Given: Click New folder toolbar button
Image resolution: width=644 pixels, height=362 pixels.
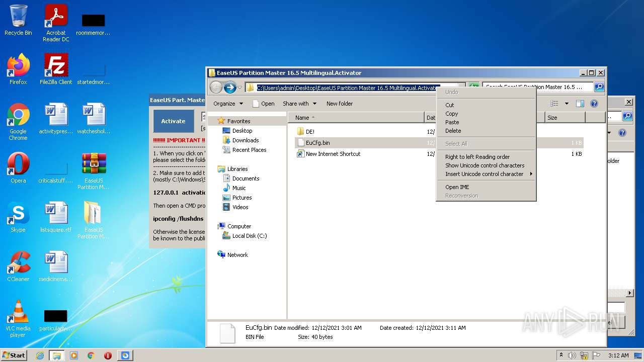Looking at the screenshot, I should (340, 104).
